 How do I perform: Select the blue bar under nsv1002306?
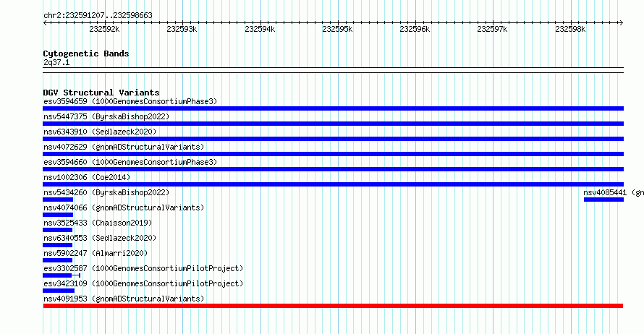pyautogui.click(x=333, y=184)
